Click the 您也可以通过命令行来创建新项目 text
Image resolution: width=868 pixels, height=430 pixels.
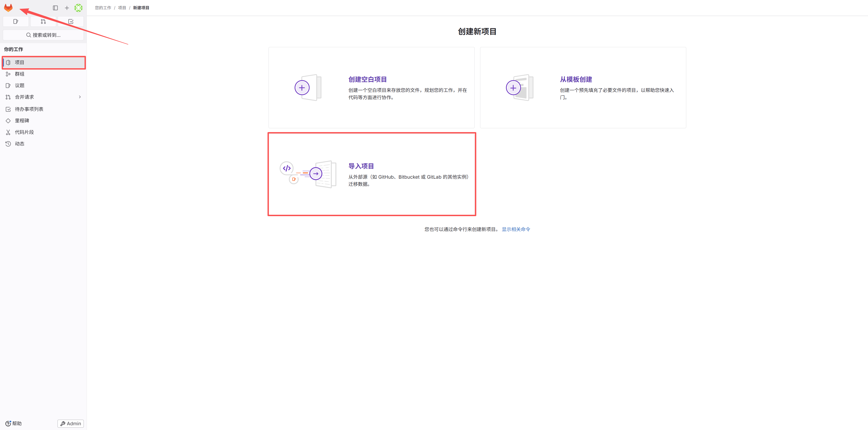pyautogui.click(x=462, y=229)
